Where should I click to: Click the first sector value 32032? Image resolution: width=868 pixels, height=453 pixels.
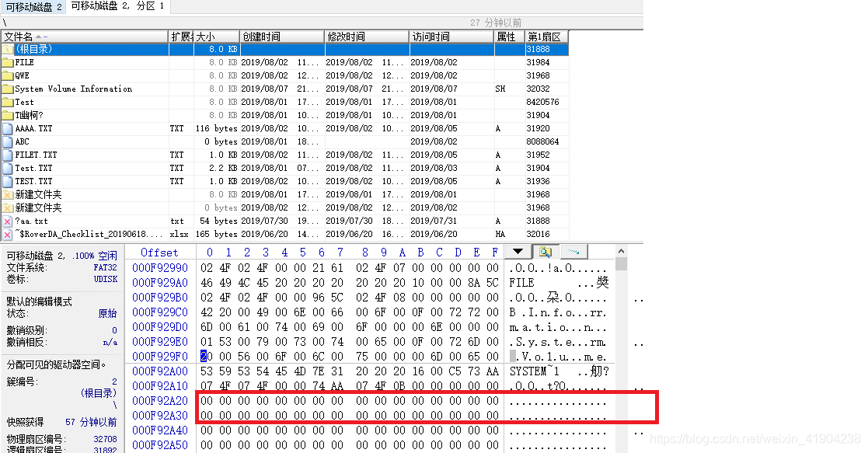click(x=538, y=89)
